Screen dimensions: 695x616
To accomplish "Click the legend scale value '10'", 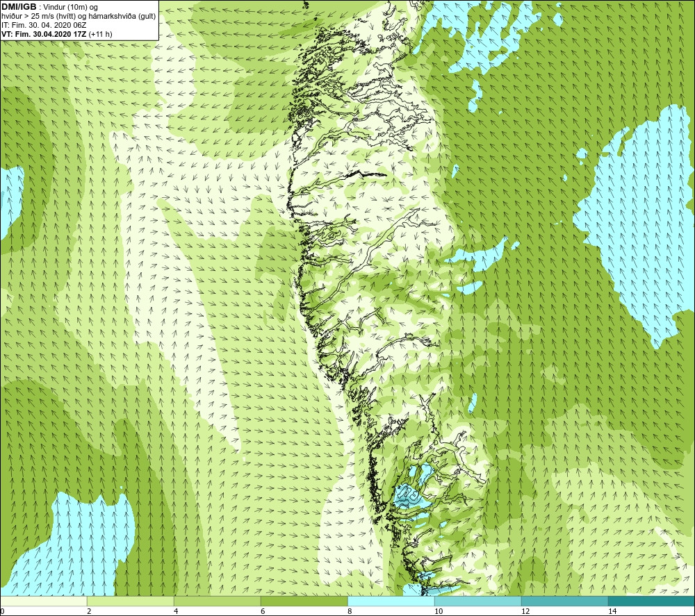I will click(439, 611).
